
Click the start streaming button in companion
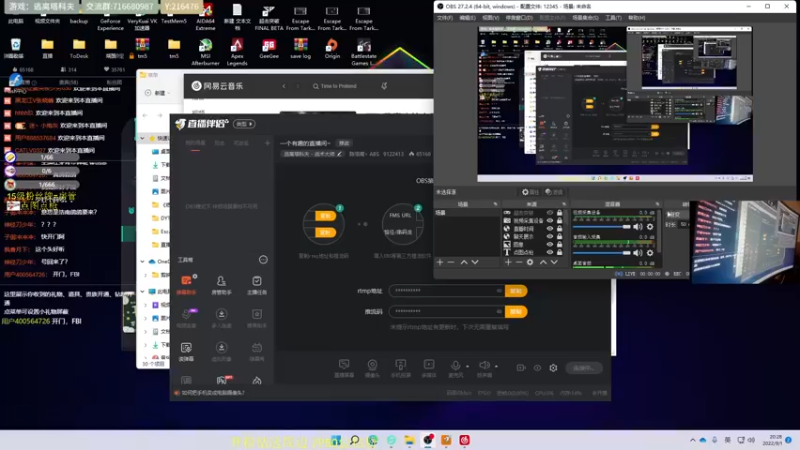(x=584, y=368)
